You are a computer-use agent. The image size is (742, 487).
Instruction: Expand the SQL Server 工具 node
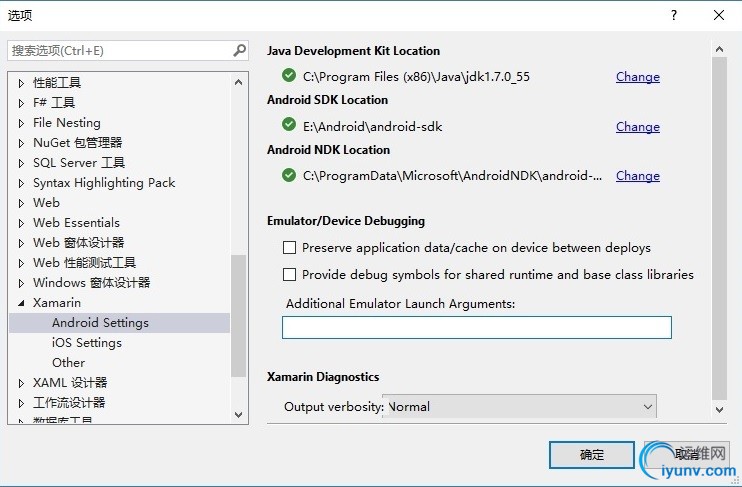21,163
